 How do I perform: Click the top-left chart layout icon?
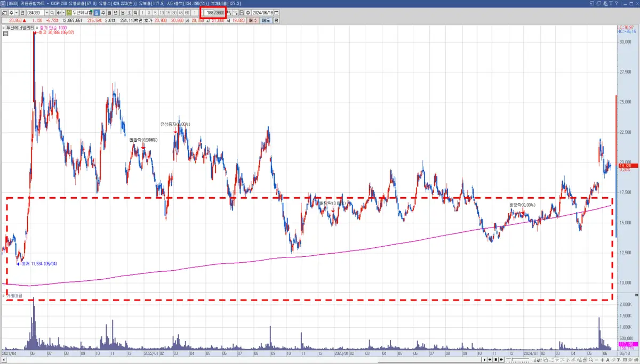(4, 12)
